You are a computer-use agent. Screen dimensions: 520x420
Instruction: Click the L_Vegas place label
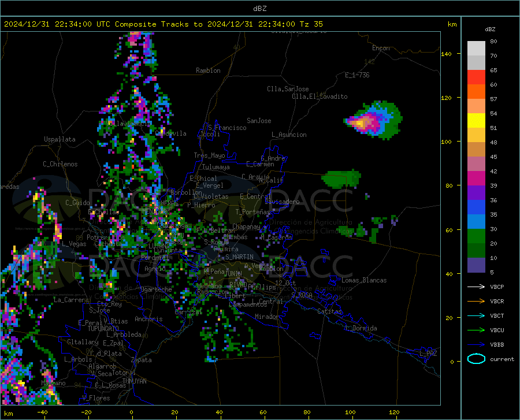pos(74,244)
